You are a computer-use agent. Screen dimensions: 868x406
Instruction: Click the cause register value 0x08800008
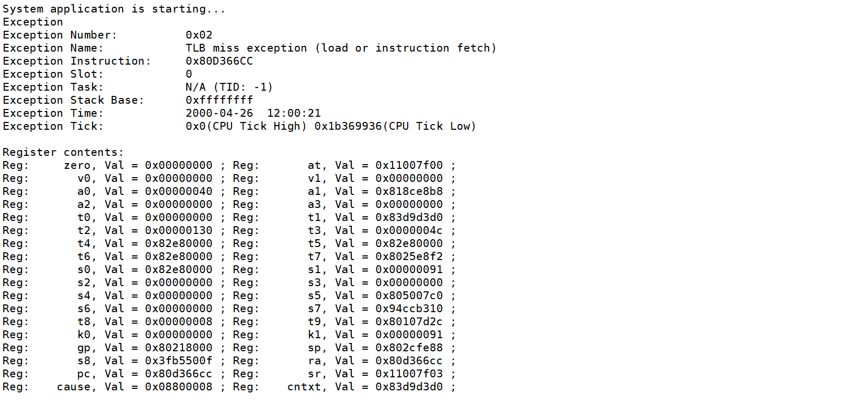pos(178,387)
